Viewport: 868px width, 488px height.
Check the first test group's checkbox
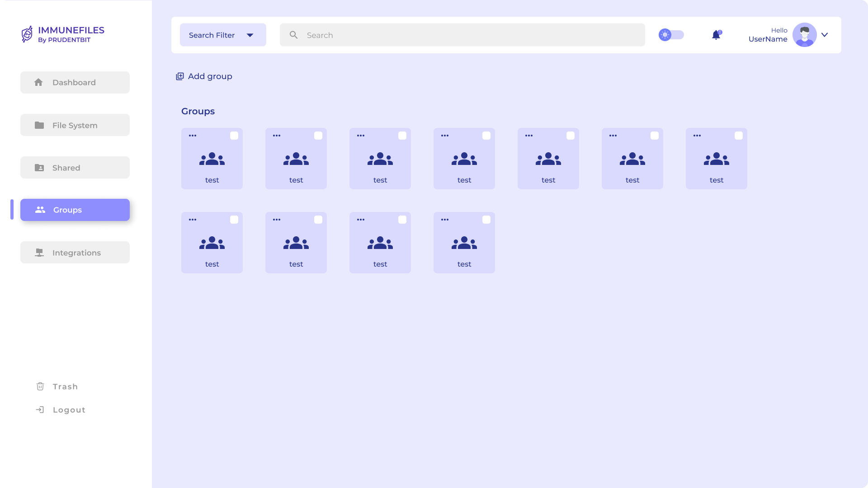[x=234, y=136]
